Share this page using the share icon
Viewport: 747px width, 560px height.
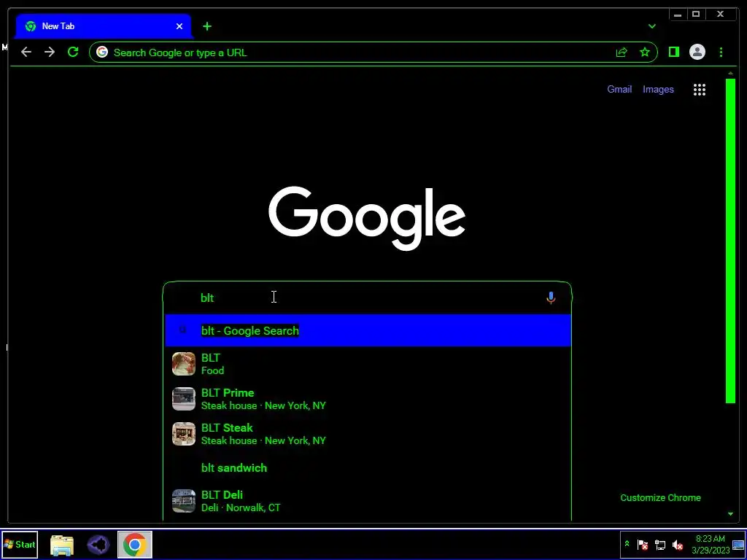click(622, 52)
